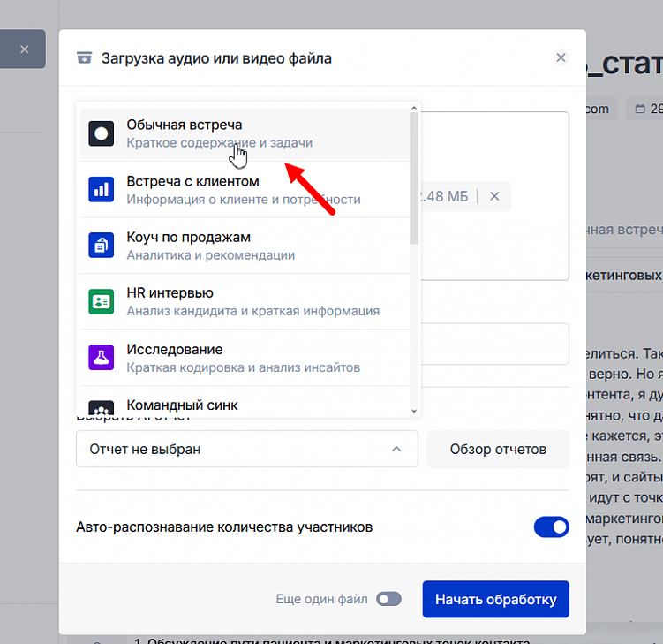Click the Аналитика и рекомендации subtitle

click(211, 255)
